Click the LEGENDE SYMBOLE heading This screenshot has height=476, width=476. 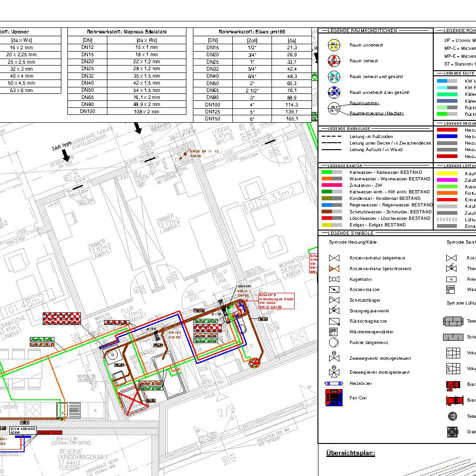point(350,233)
